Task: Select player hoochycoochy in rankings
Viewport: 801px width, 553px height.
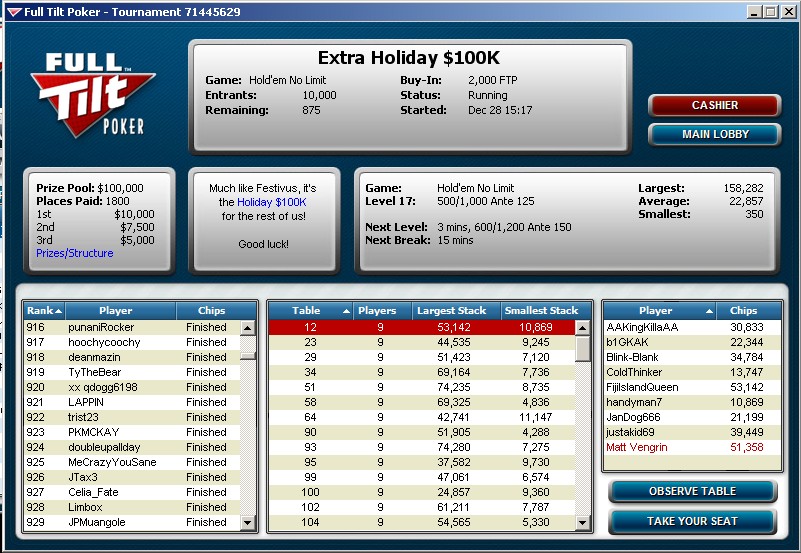Action: 132,342
